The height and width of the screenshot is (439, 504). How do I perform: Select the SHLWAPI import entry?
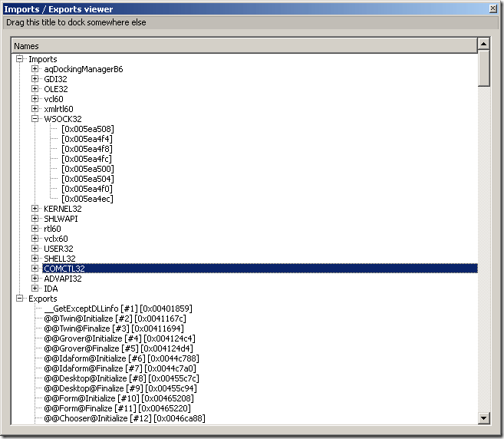pyautogui.click(x=61, y=219)
